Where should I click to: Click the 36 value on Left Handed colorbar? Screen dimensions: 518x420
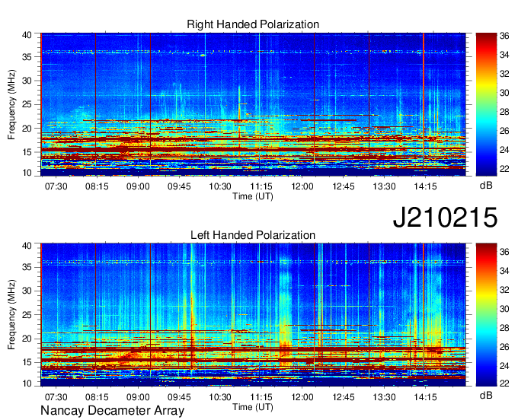click(504, 252)
